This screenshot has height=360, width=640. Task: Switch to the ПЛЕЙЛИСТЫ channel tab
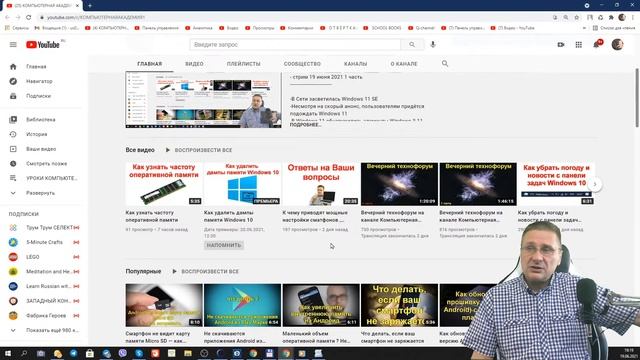244,64
